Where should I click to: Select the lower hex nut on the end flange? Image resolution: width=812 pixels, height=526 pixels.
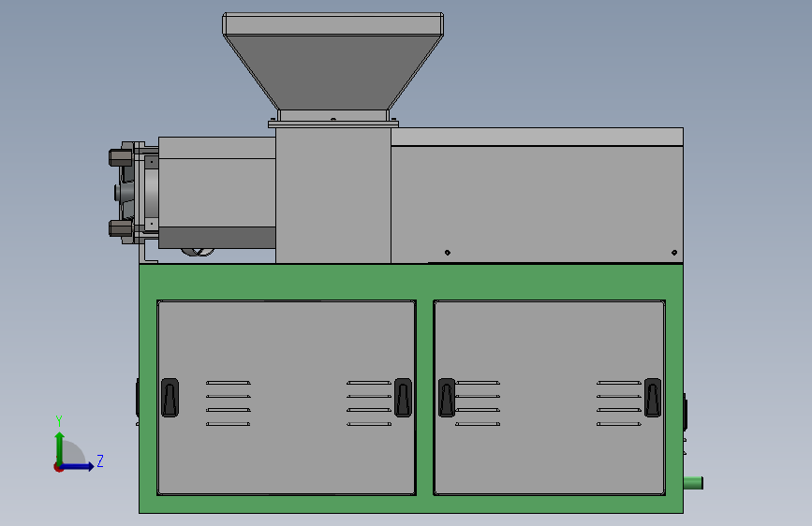click(x=120, y=227)
